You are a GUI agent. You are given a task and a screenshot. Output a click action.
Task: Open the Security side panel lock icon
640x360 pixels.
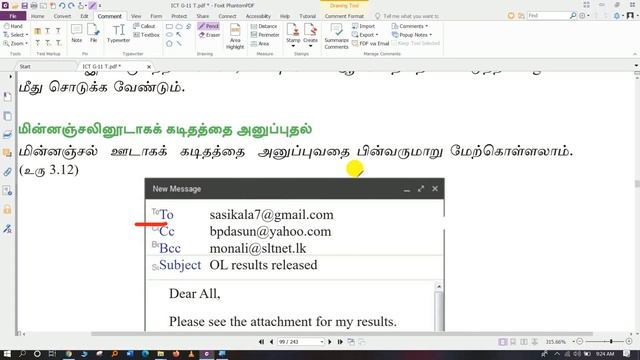[7, 209]
